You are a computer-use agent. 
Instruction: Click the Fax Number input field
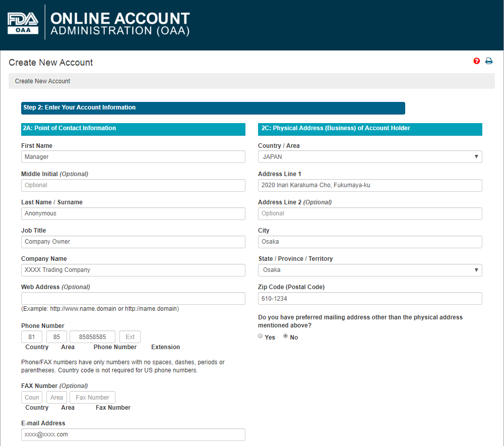(x=92, y=398)
